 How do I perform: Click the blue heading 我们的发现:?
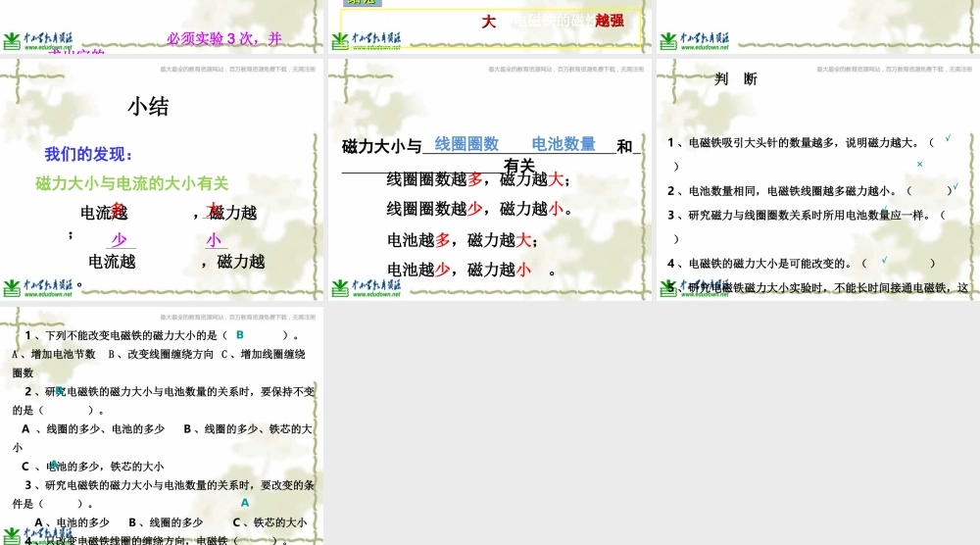click(x=88, y=154)
